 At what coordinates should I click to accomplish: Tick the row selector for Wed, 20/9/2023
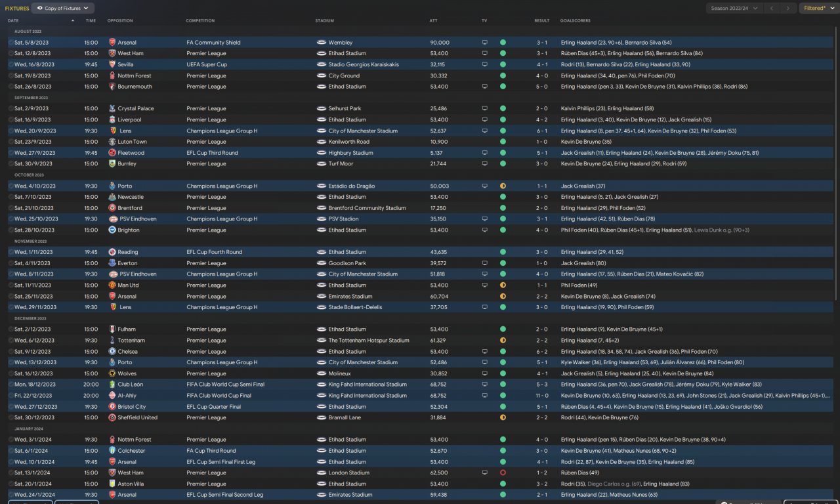tap(10, 131)
